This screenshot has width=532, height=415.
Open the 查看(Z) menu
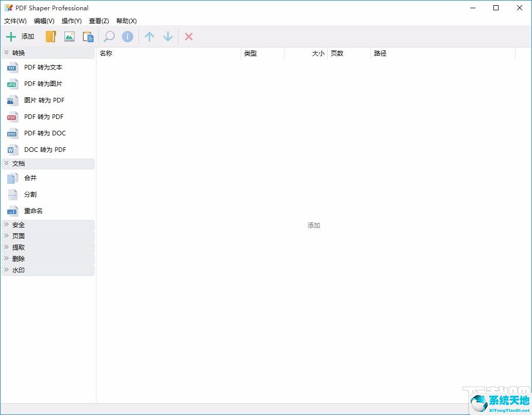point(99,21)
